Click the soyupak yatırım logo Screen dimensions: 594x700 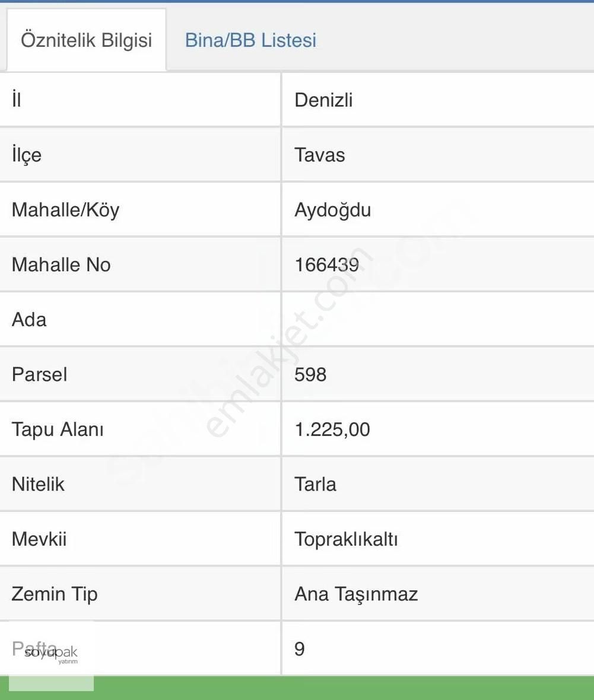pos(50,651)
